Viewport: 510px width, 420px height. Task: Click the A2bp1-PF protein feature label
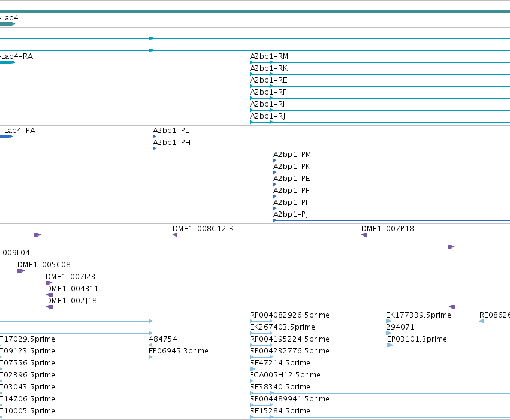pyautogui.click(x=291, y=191)
